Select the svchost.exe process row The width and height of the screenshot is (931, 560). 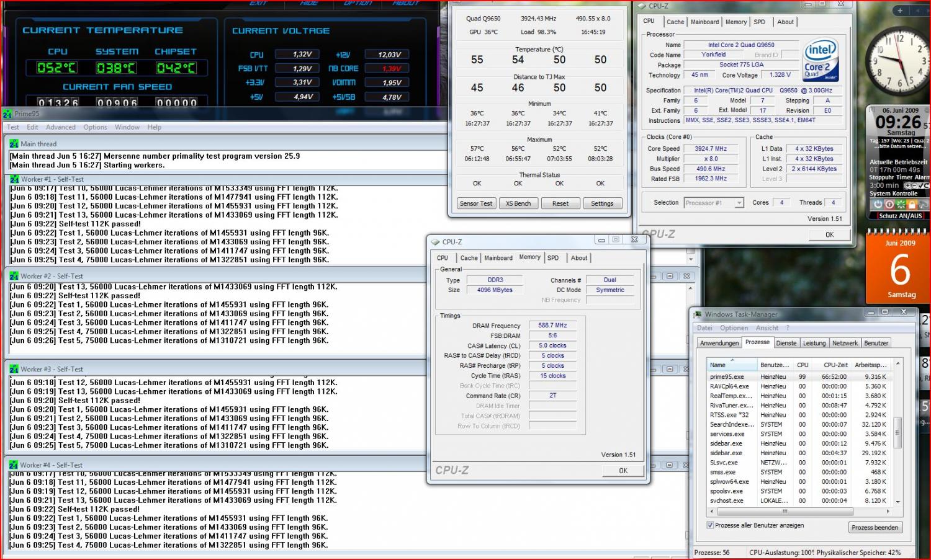(x=799, y=500)
